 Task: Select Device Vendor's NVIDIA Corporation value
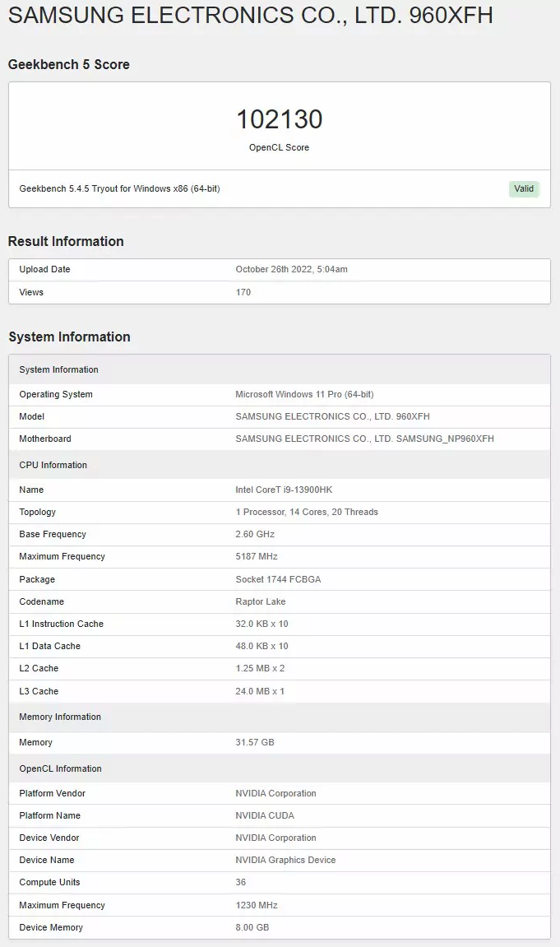coord(275,839)
